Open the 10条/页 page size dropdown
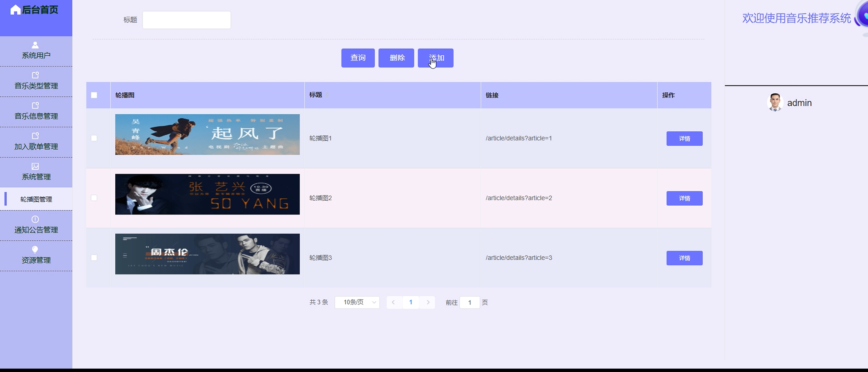Viewport: 868px width, 372px height. (x=357, y=302)
